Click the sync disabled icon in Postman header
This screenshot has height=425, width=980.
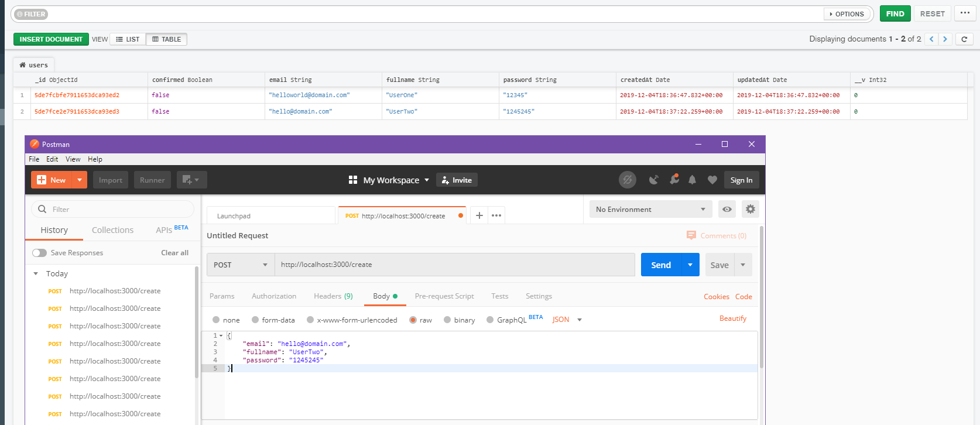[628, 180]
